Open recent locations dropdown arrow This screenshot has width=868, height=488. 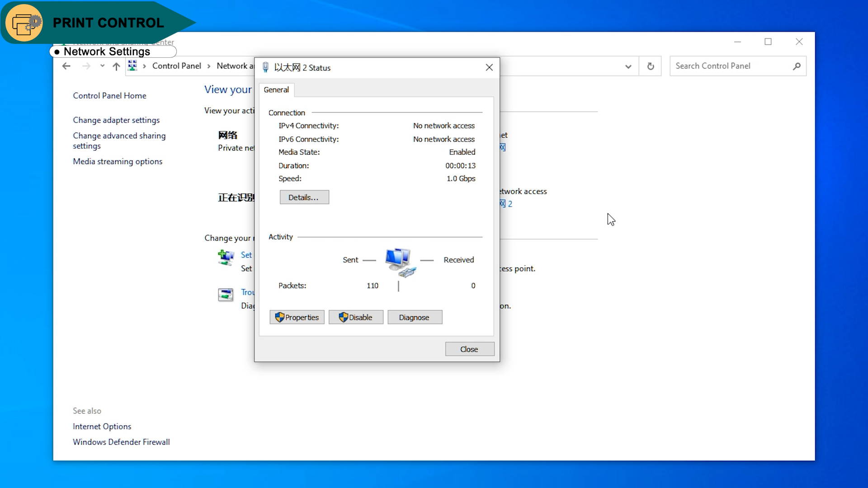pyautogui.click(x=103, y=66)
